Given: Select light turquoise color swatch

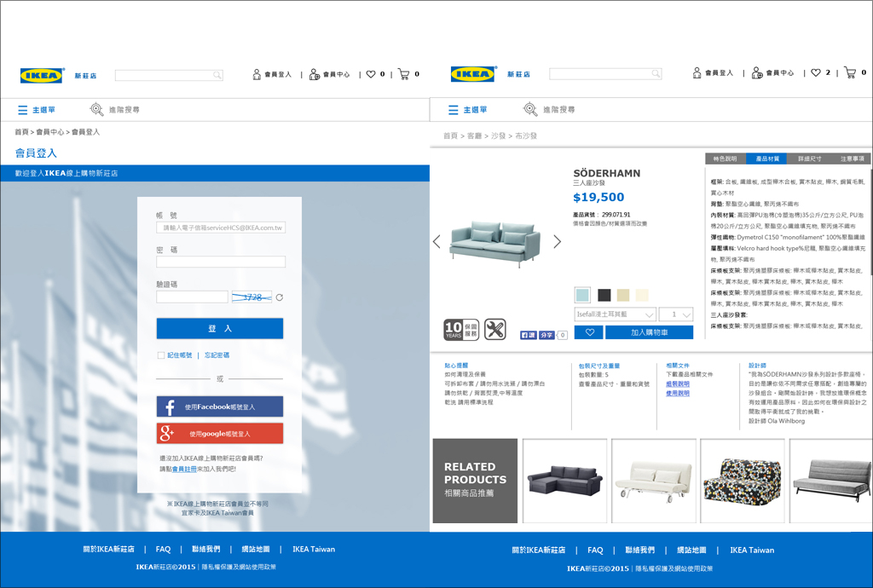Looking at the screenshot, I should click(582, 295).
